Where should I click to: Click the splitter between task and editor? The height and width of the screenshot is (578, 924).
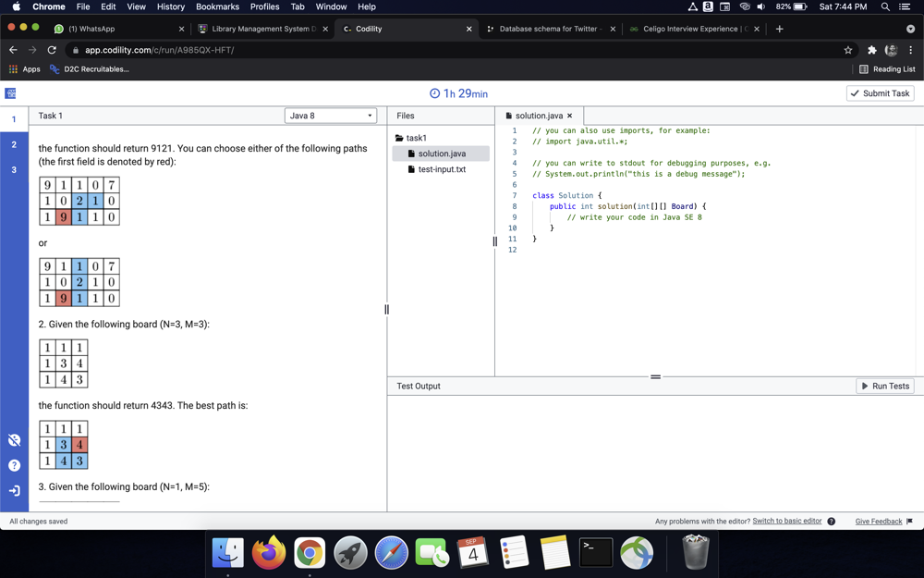(386, 309)
